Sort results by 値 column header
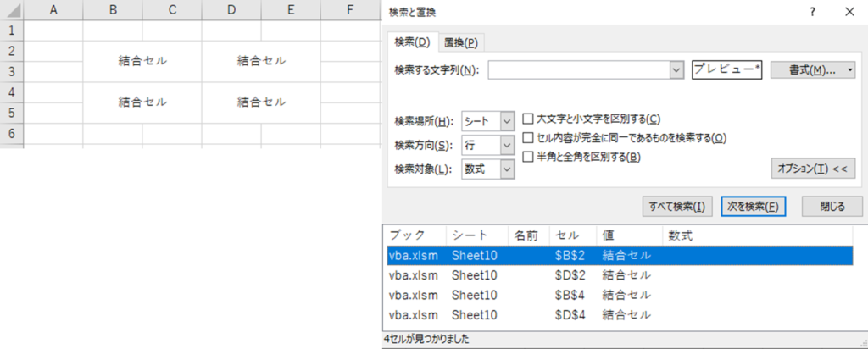Screen dimensions: 868x349 pyautogui.click(x=630, y=235)
